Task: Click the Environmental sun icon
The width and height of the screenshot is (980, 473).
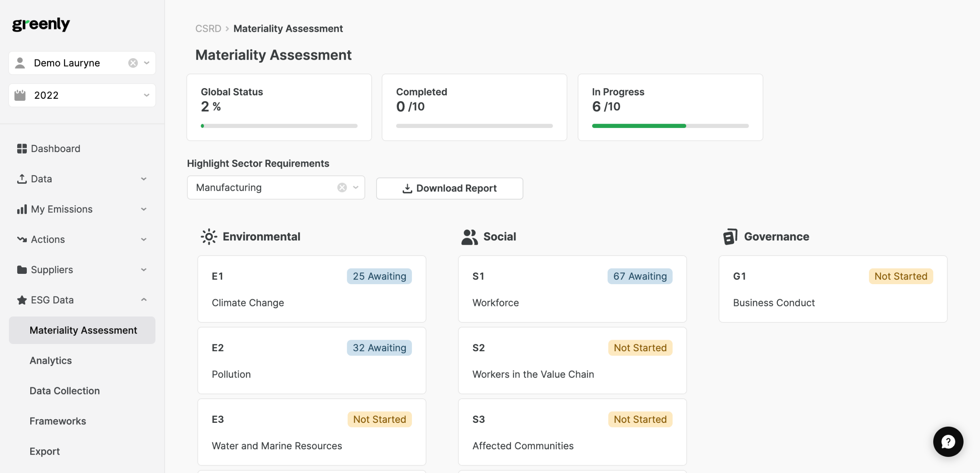Action: click(209, 237)
